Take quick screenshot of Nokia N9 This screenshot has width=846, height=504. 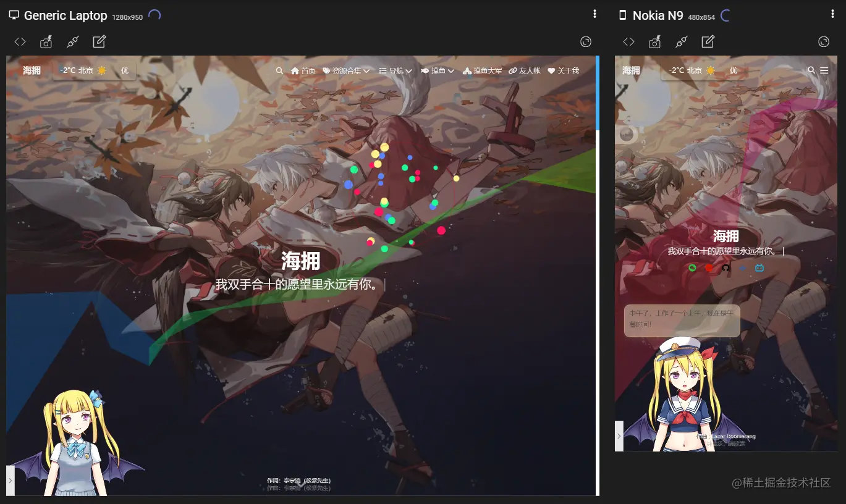(x=655, y=42)
